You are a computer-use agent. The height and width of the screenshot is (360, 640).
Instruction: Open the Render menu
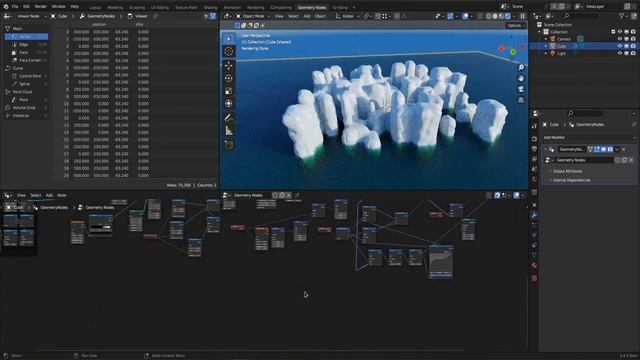(40, 7)
